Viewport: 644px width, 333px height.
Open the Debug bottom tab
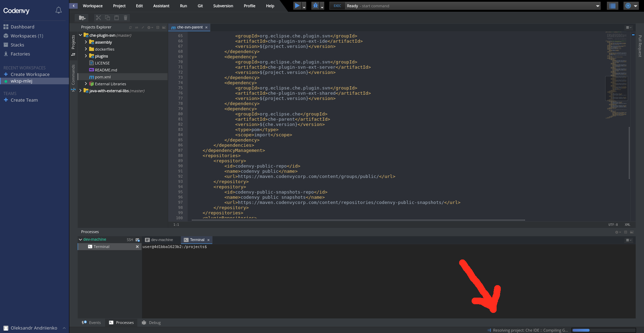[x=152, y=323]
